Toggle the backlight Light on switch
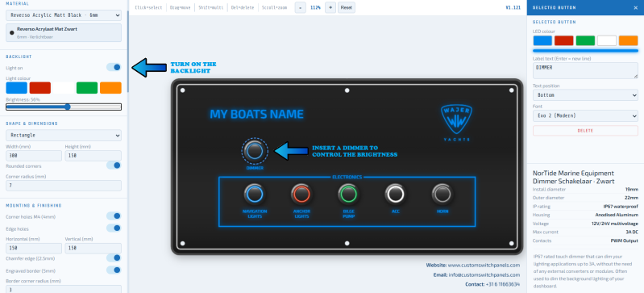The width and height of the screenshot is (644, 293). (114, 67)
